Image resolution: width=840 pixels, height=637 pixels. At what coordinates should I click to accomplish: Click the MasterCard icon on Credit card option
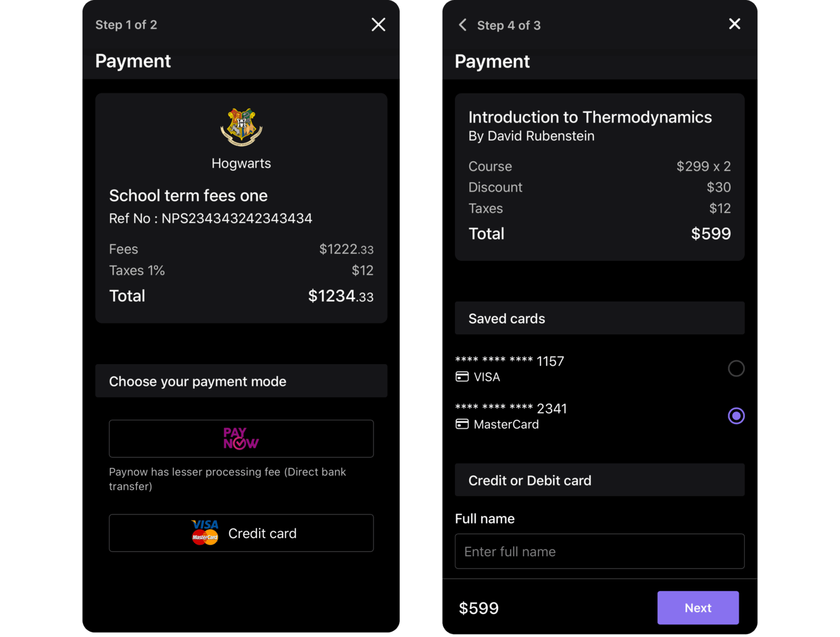pyautogui.click(x=205, y=538)
